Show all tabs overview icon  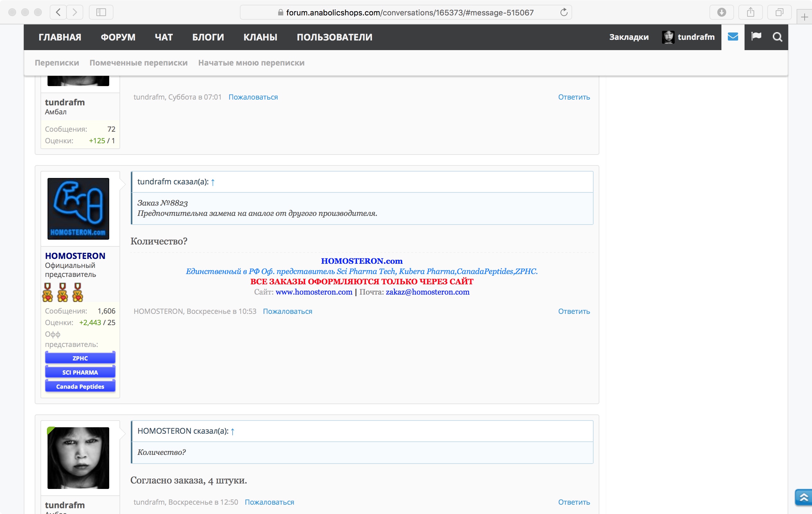coord(779,13)
